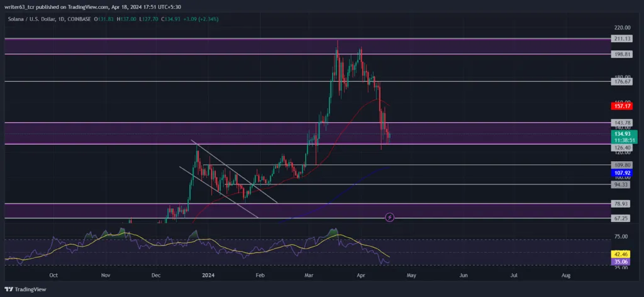Click the 'Jul' label on time axis
The image size is (644, 297).
(x=514, y=276)
